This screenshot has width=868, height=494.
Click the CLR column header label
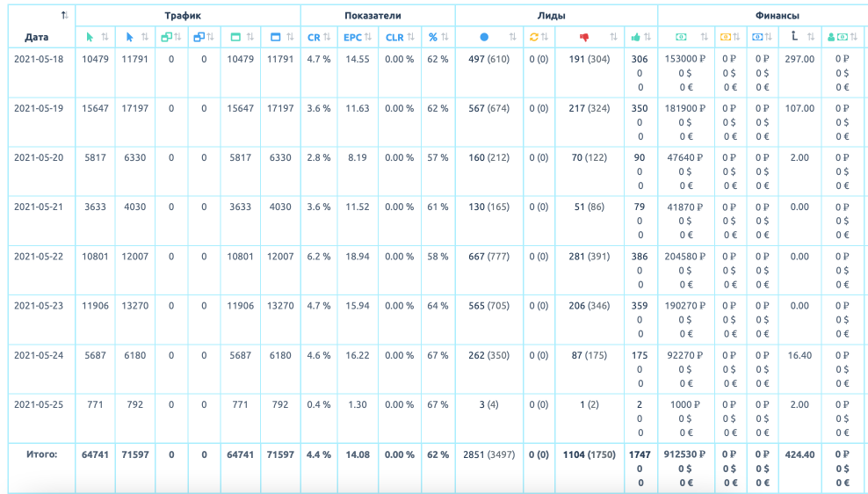pyautogui.click(x=394, y=38)
